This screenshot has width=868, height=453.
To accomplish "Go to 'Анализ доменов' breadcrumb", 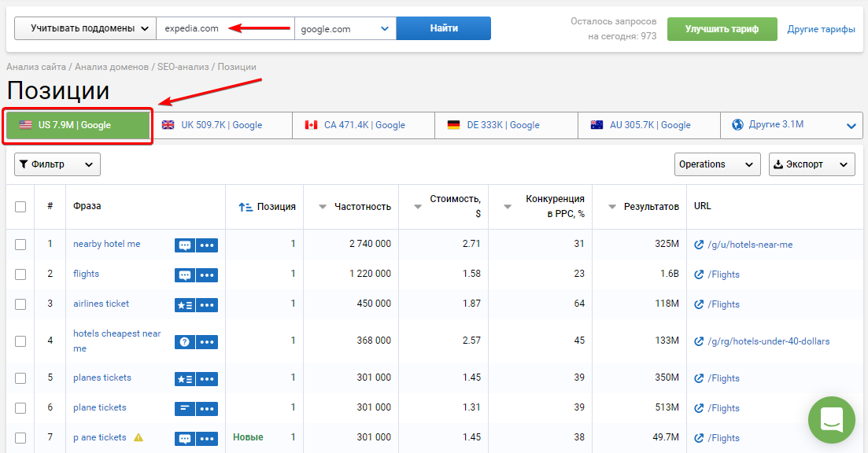I will pyautogui.click(x=112, y=67).
